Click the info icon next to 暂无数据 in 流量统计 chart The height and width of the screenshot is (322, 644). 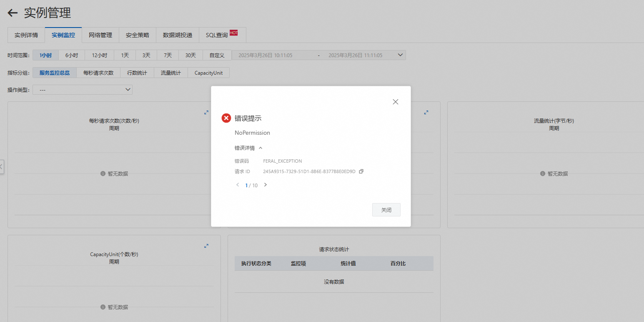[543, 174]
